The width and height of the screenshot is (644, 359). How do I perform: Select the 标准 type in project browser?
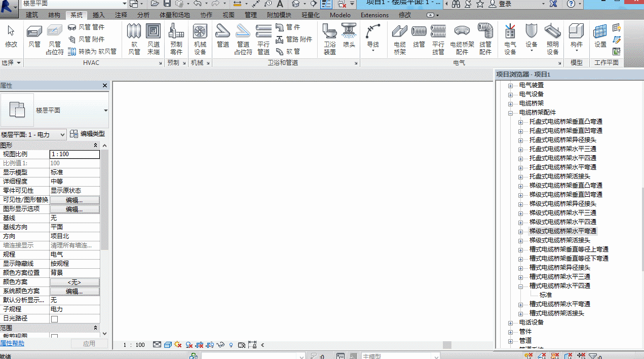(x=546, y=295)
